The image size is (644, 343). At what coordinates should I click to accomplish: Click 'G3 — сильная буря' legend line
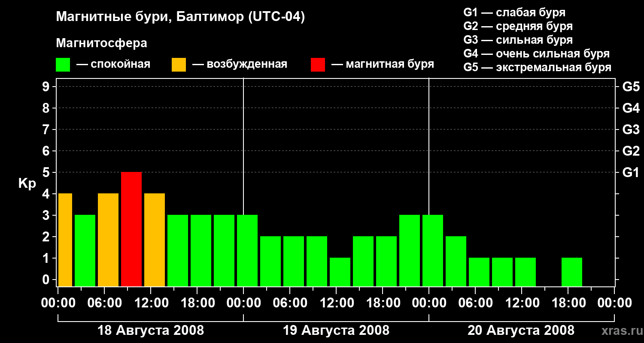click(x=518, y=40)
